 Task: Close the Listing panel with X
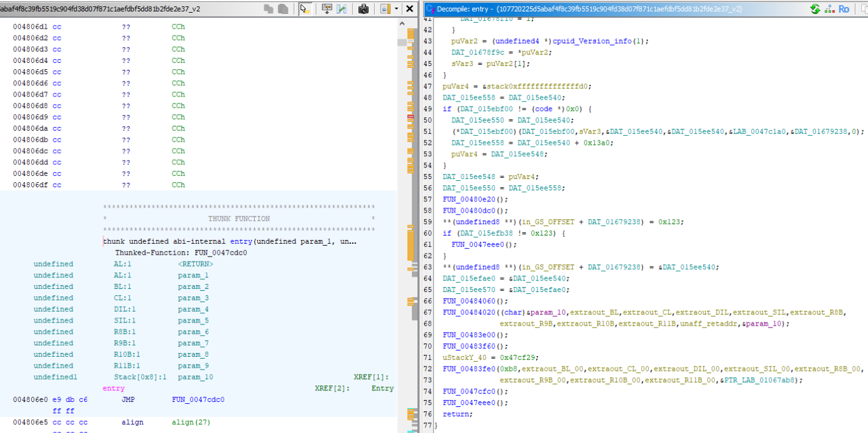coord(410,9)
